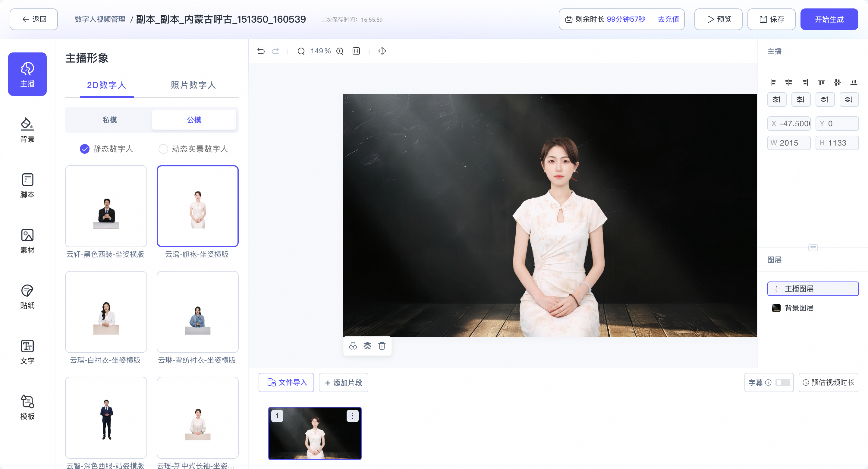Move the layer down one level
Screen dimensions: 868x469
[x=849, y=99]
